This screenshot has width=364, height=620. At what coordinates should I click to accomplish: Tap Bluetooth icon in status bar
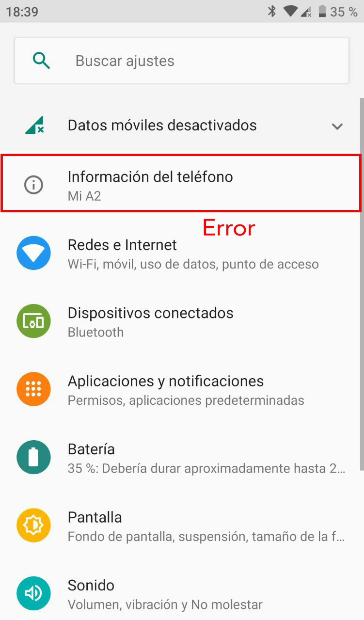(x=272, y=11)
